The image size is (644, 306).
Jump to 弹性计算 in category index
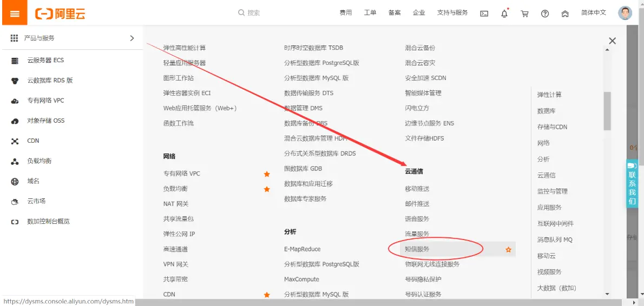[x=549, y=95]
